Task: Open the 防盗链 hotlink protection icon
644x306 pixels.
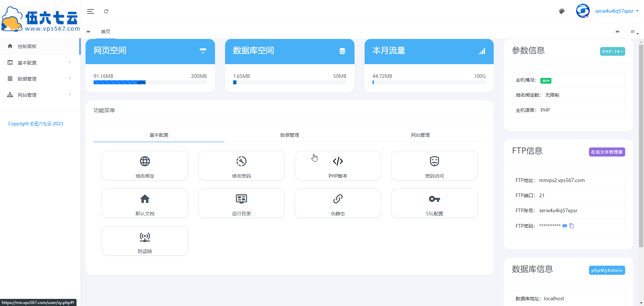Action: (145, 237)
